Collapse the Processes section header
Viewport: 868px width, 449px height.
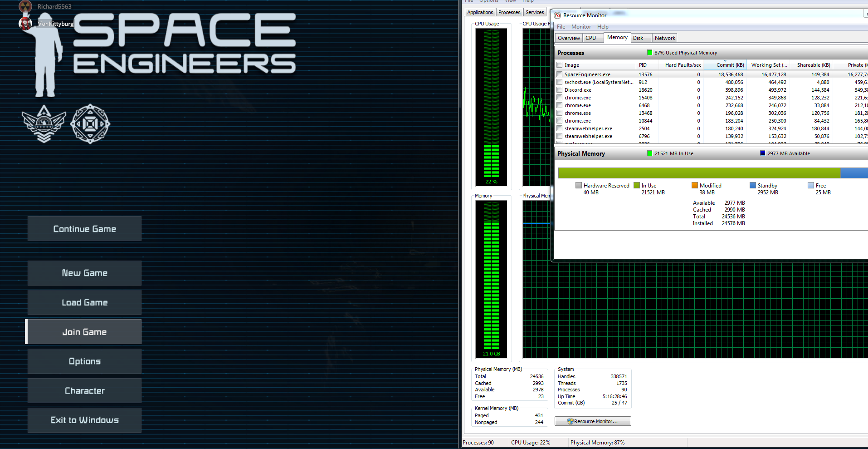pyautogui.click(x=571, y=53)
